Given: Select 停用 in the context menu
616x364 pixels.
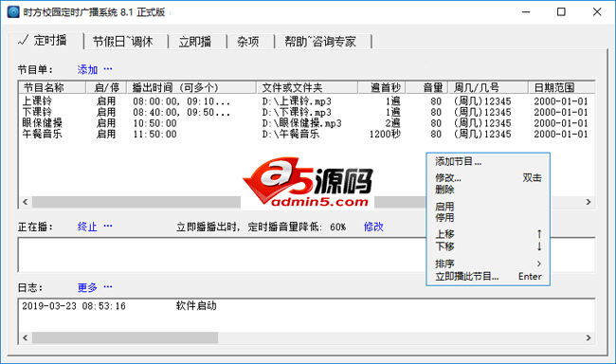Looking at the screenshot, I should pos(488,217).
